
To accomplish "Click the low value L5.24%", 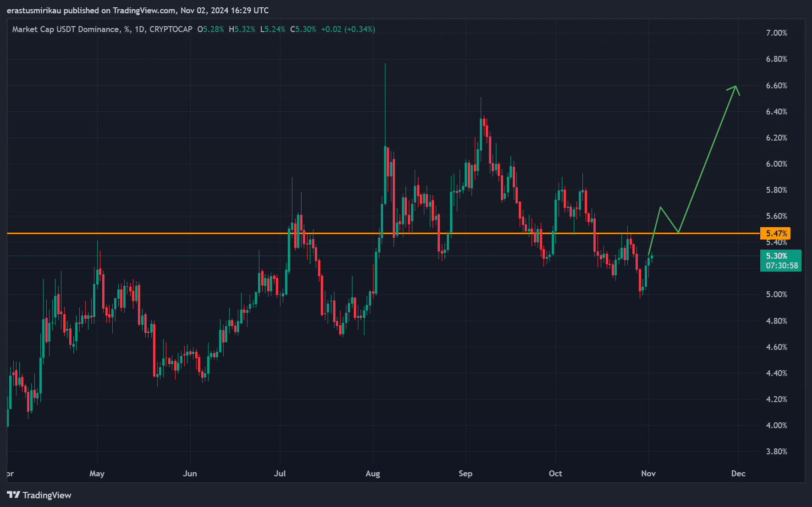I will pos(272,29).
